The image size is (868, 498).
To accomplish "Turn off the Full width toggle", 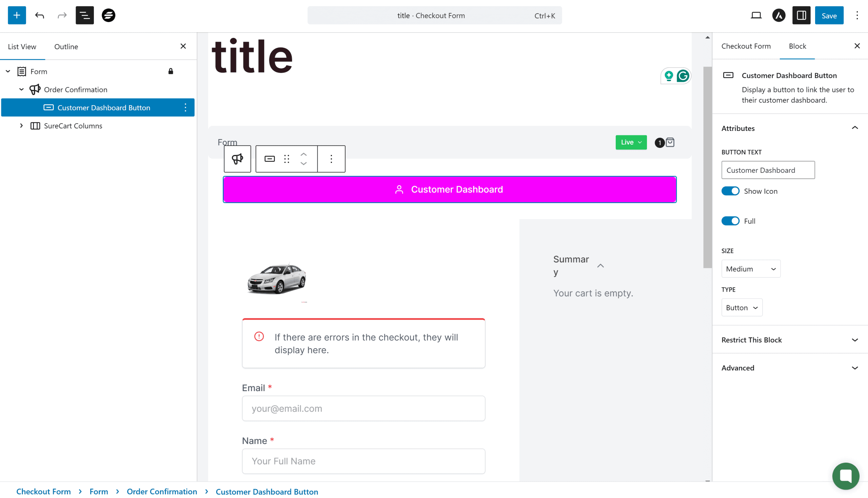I will 730,221.
